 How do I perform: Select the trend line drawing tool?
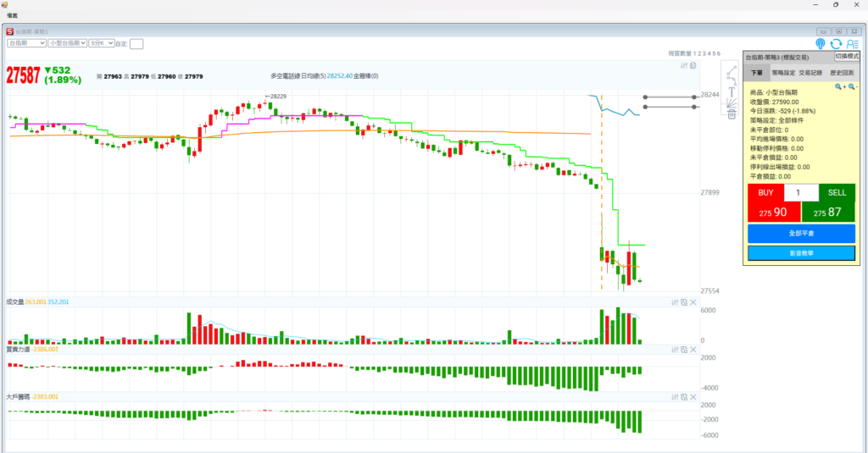pos(731,71)
